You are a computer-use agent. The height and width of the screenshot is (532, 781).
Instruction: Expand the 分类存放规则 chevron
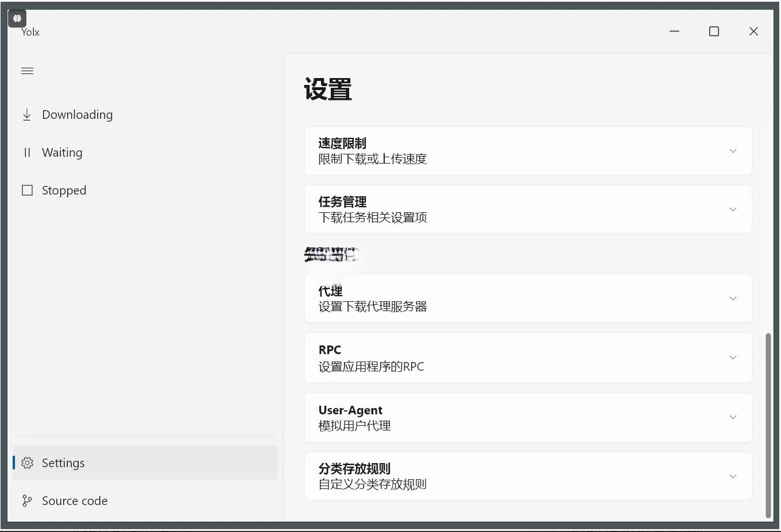tap(733, 476)
